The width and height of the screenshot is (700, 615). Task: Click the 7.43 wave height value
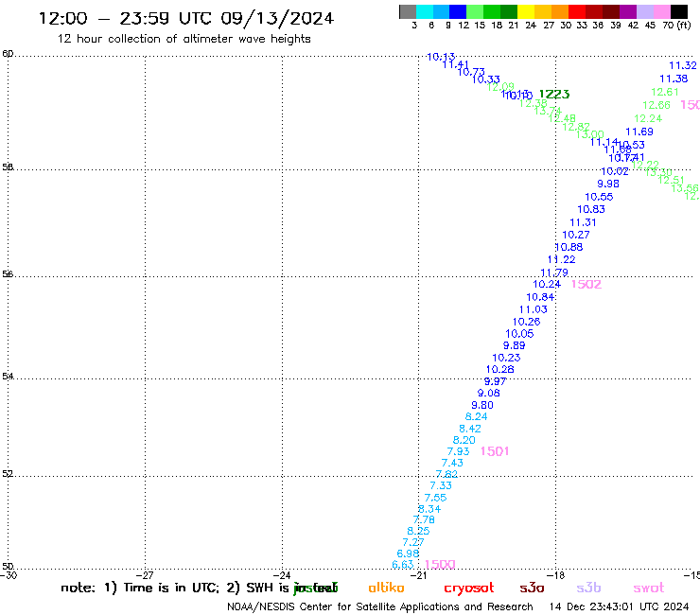(452, 463)
